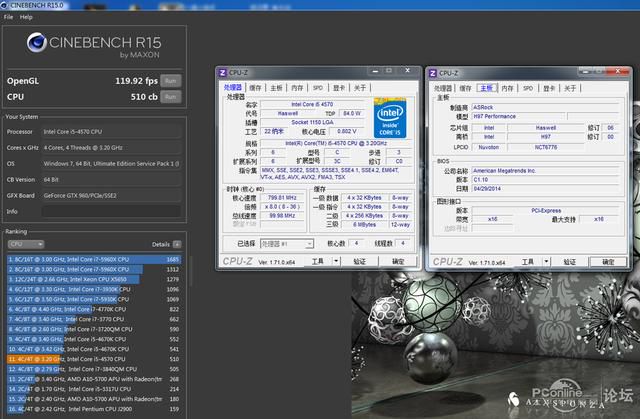Click motherboard model H97 Performance
This screenshot has width=640, height=419.
click(518, 116)
